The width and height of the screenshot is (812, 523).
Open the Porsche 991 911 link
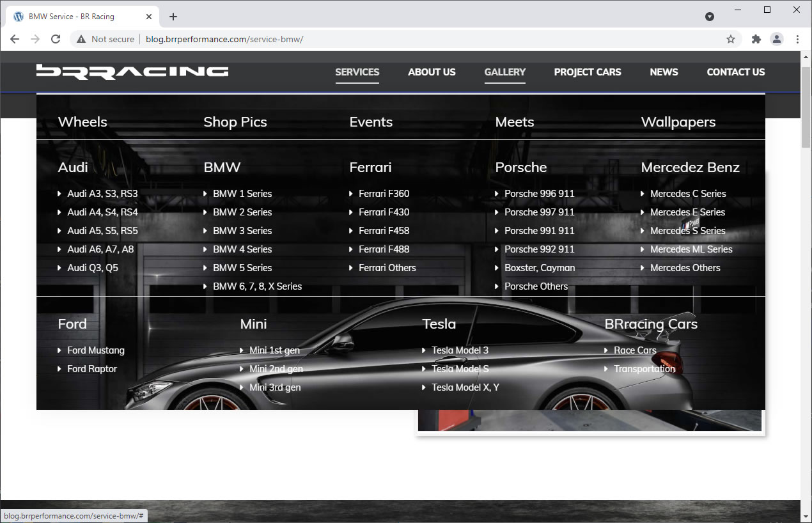539,231
